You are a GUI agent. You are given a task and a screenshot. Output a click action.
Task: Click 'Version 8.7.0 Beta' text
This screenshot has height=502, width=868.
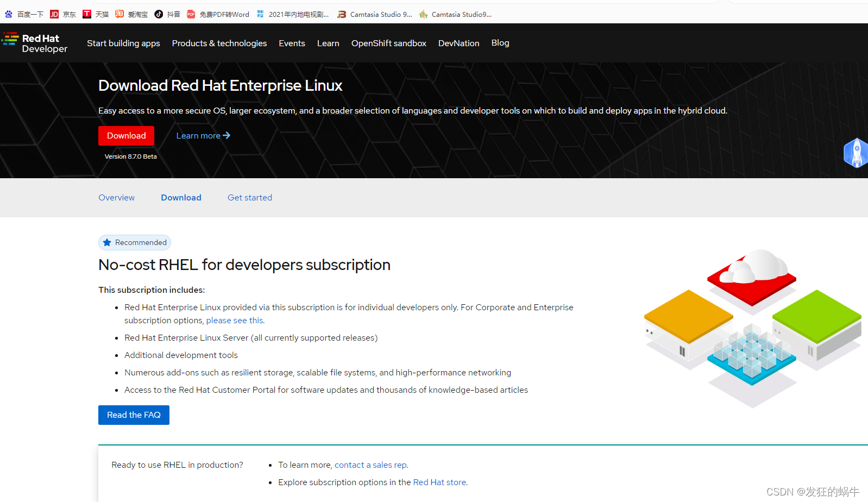[130, 156]
